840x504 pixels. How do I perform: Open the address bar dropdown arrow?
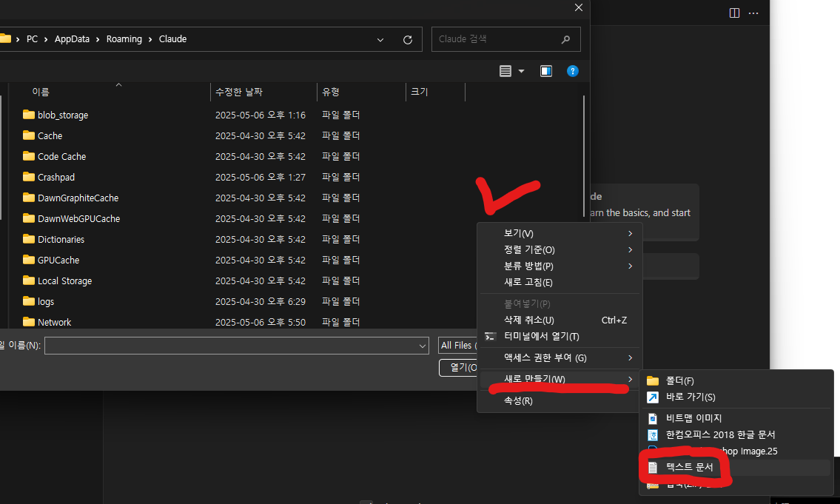point(380,39)
